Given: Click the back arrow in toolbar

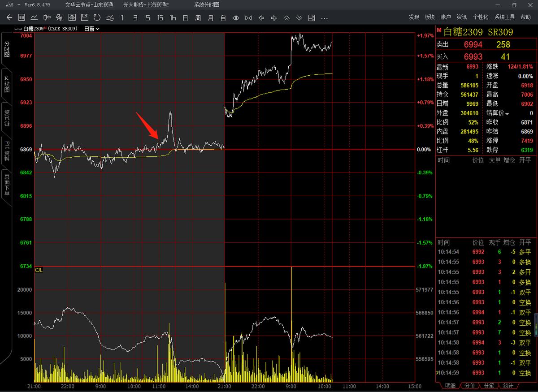Looking at the screenshot, I should [x=9, y=18].
